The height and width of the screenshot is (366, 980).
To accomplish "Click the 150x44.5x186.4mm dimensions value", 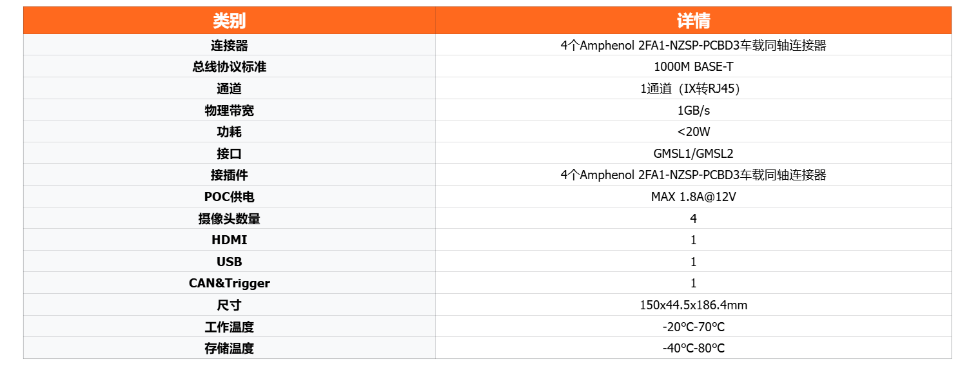I will coord(693,305).
